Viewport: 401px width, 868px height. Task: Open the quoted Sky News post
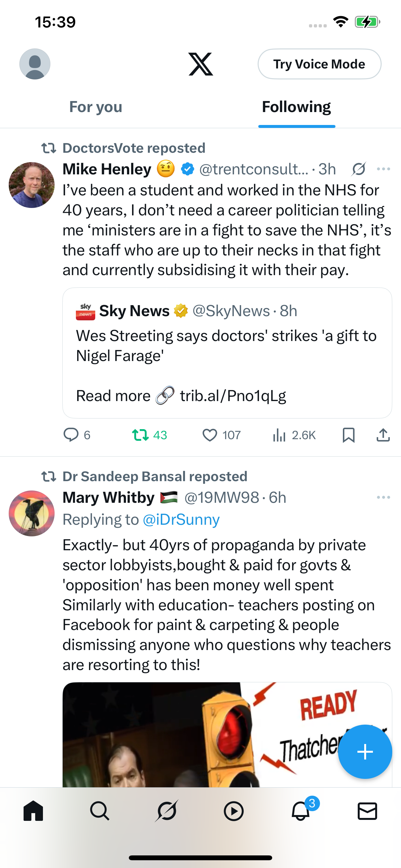click(x=227, y=353)
